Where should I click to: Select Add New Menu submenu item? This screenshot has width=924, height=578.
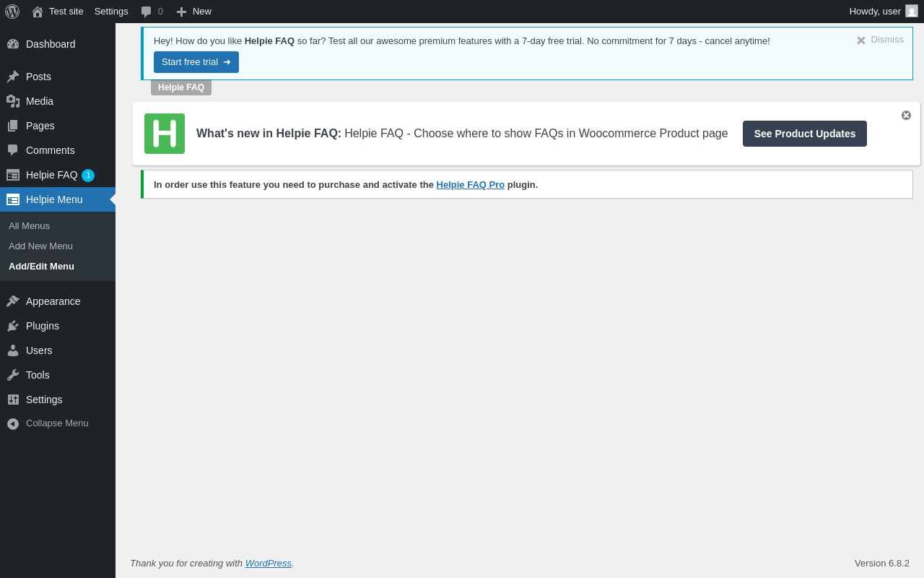pos(40,246)
